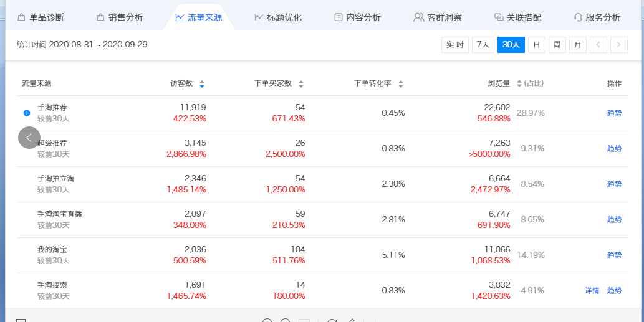Open the 标题优化 tab
Screen dimensions: 644x322
click(x=278, y=17)
